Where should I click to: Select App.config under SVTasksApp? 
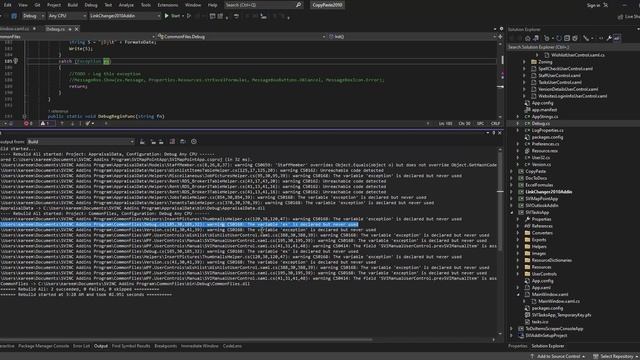542,281
